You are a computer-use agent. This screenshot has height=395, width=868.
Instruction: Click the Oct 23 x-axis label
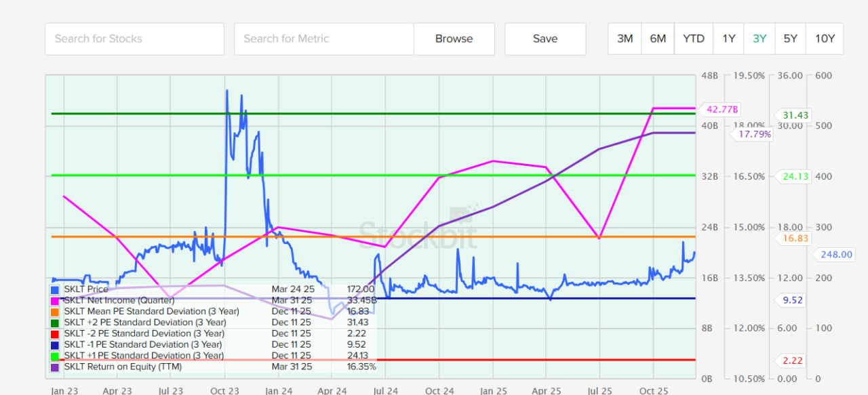pos(224,391)
